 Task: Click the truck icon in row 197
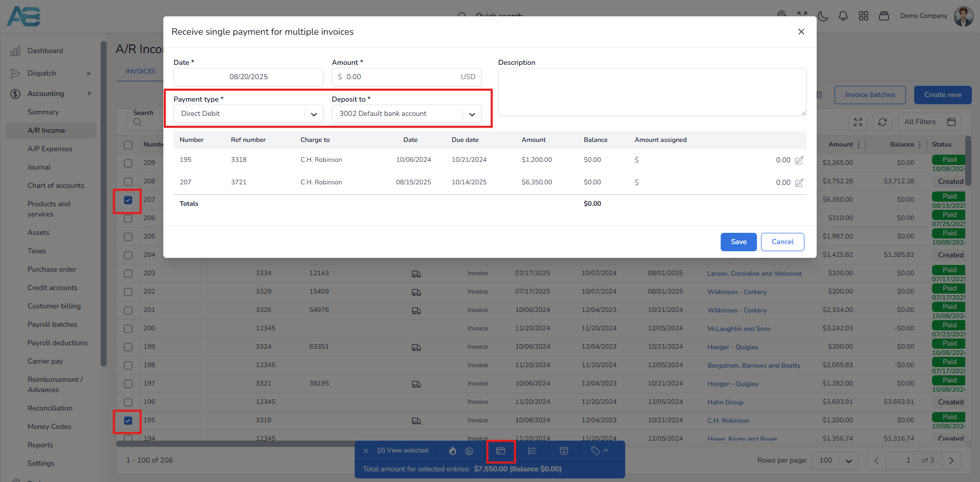pyautogui.click(x=416, y=384)
